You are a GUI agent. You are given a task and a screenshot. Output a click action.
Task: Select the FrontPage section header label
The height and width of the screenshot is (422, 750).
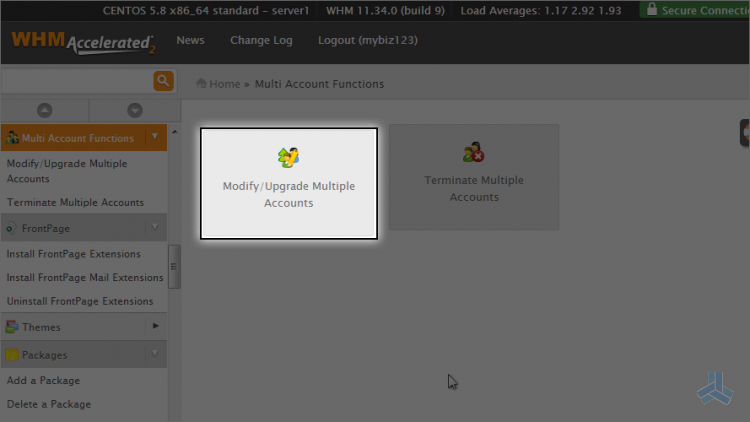coord(46,229)
